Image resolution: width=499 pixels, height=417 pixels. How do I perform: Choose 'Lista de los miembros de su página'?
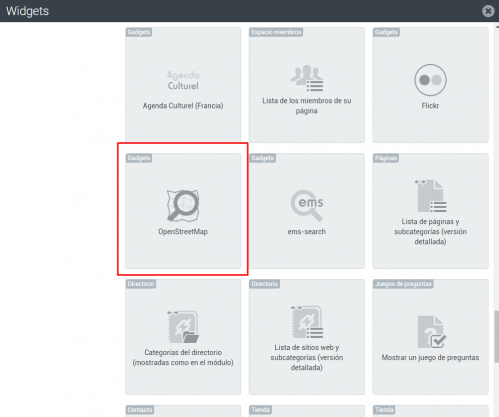point(307,106)
